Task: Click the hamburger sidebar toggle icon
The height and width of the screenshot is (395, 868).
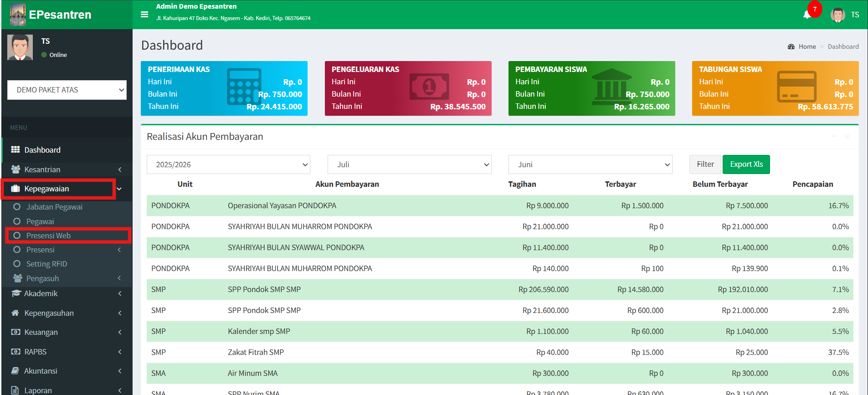Action: click(x=144, y=15)
